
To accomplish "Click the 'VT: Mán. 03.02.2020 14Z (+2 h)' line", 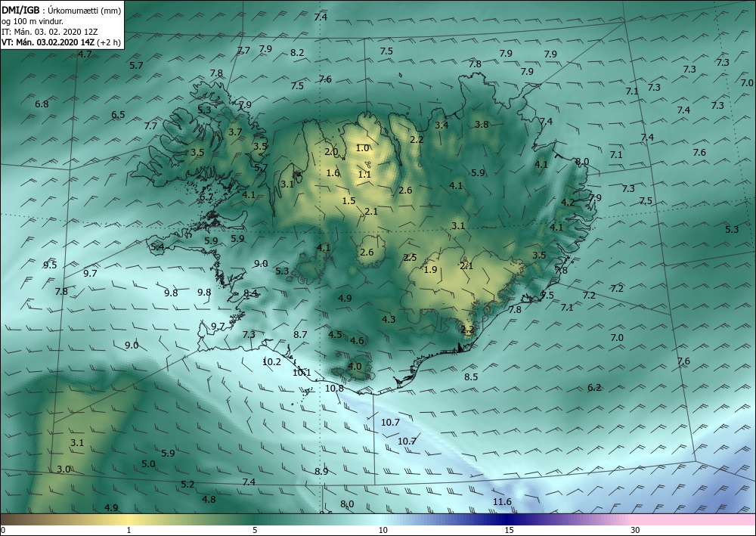I will [61, 42].
